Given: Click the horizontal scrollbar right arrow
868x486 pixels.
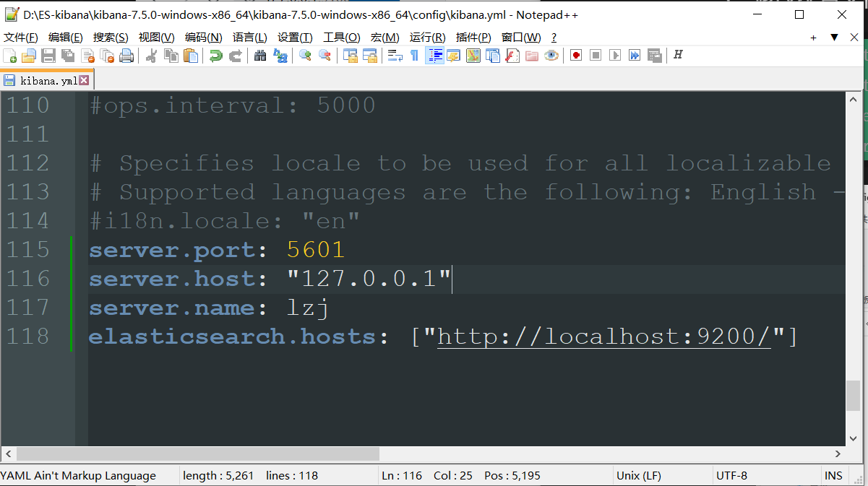Looking at the screenshot, I should pyautogui.click(x=838, y=454).
